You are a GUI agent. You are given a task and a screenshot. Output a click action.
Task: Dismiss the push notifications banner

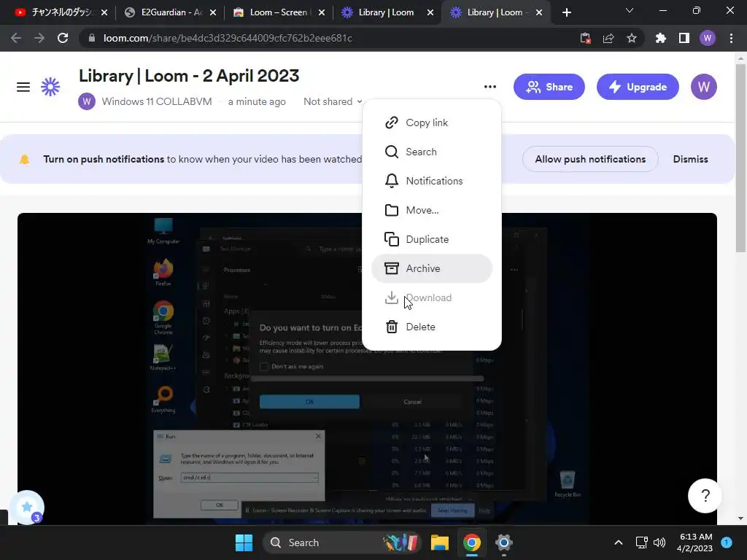[x=690, y=159]
